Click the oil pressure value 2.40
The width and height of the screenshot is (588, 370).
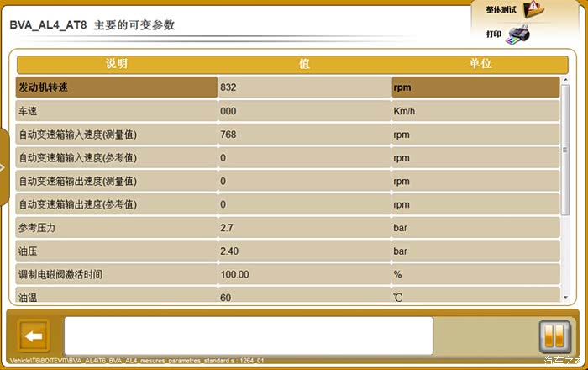point(229,251)
